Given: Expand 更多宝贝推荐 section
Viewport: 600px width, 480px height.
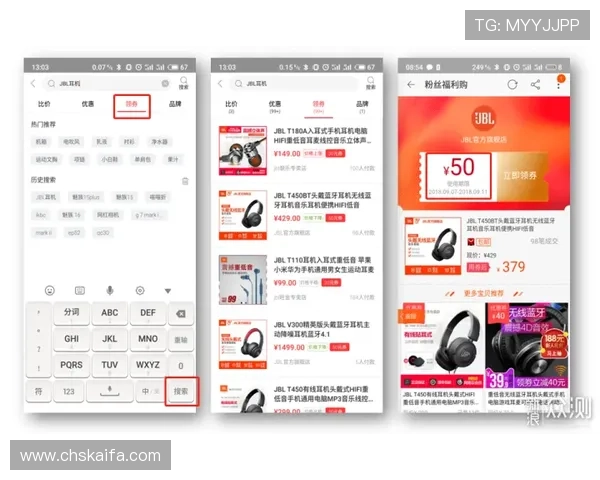Looking at the screenshot, I should pos(484,293).
